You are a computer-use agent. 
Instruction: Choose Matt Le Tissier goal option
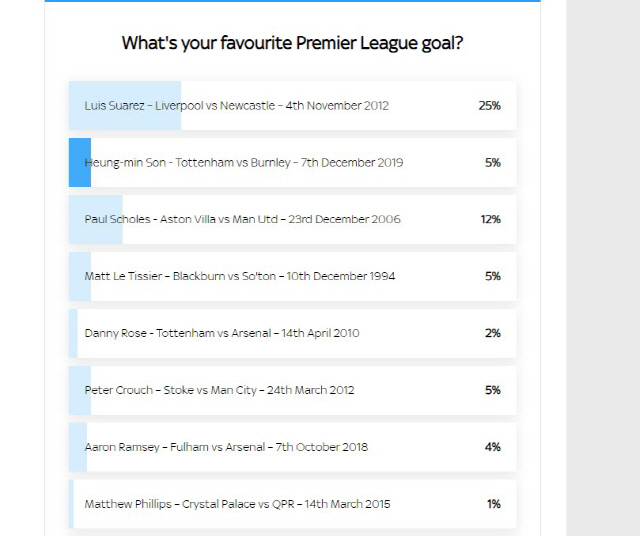(x=292, y=276)
